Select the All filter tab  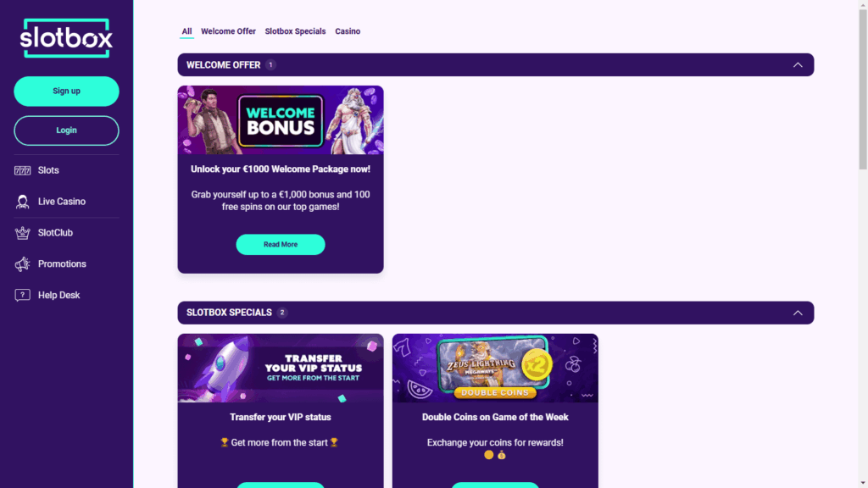tap(186, 31)
